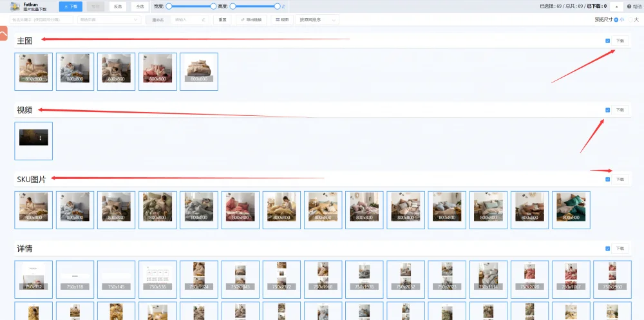Viewport: 644px width, 320px height.
Task: Toggle the 视频 section checkbox
Action: pos(607,109)
